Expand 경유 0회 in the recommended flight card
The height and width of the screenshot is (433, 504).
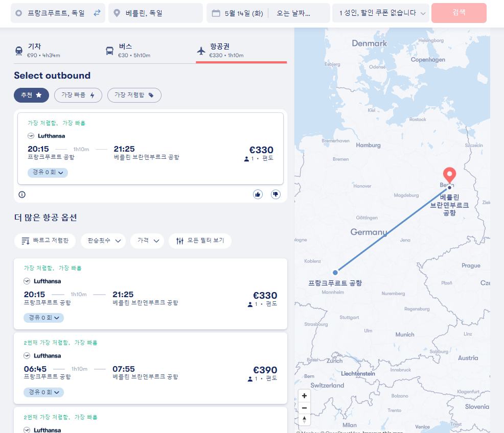(x=48, y=173)
